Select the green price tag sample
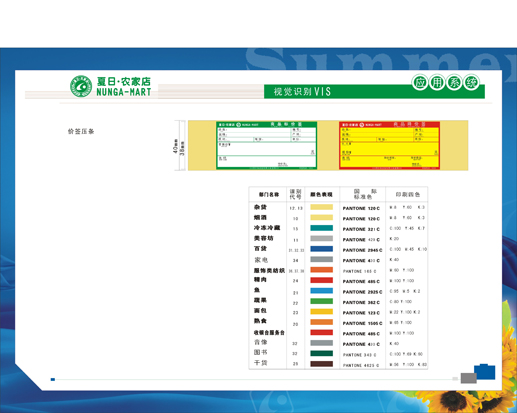The width and height of the screenshot is (517, 413). [266, 145]
